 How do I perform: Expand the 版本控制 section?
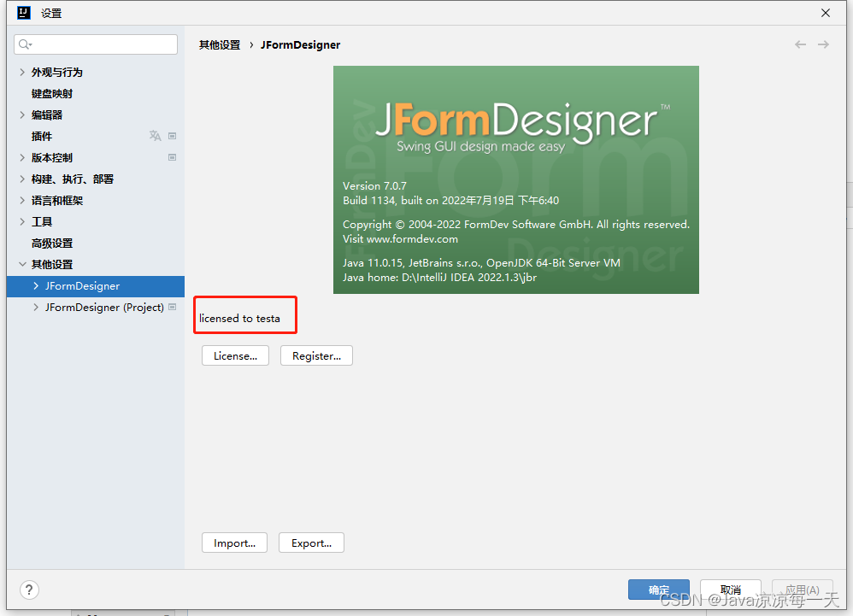pos(22,158)
